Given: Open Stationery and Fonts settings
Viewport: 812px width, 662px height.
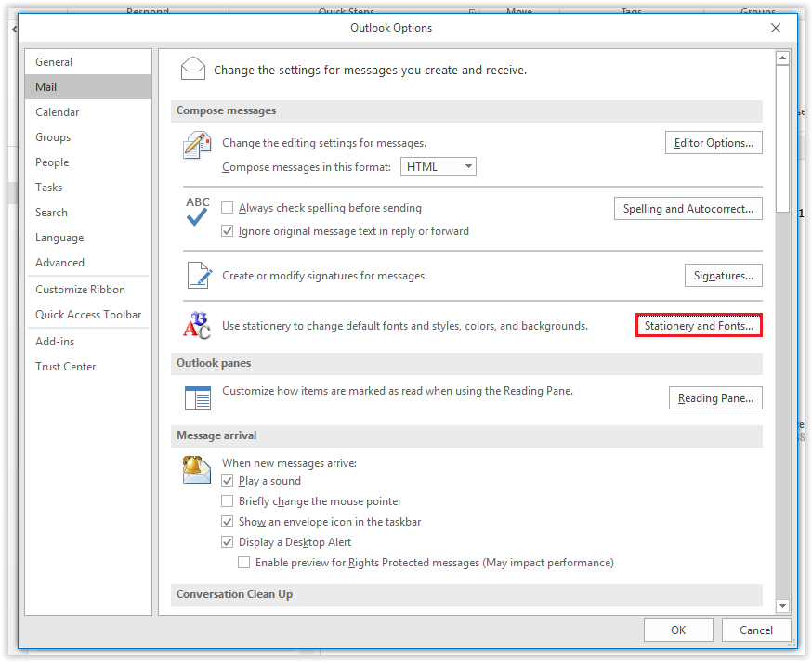Looking at the screenshot, I should tap(699, 326).
